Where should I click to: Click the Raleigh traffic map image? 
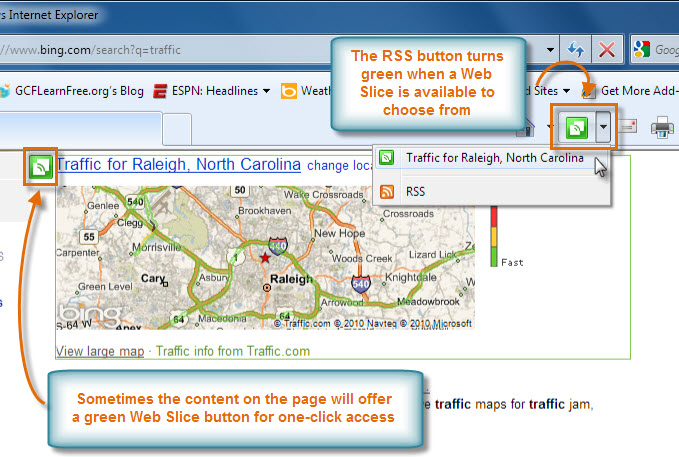point(264,255)
